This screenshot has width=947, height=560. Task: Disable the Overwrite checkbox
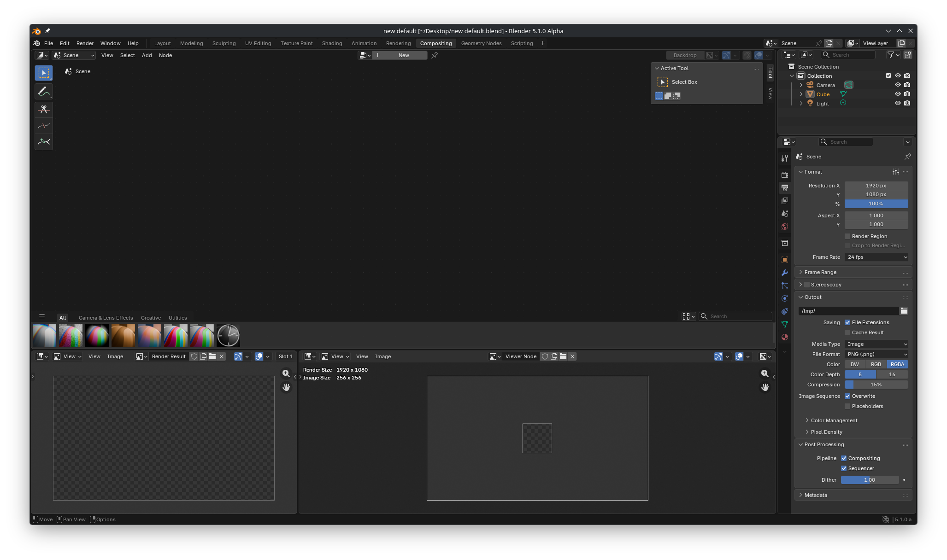tap(847, 396)
